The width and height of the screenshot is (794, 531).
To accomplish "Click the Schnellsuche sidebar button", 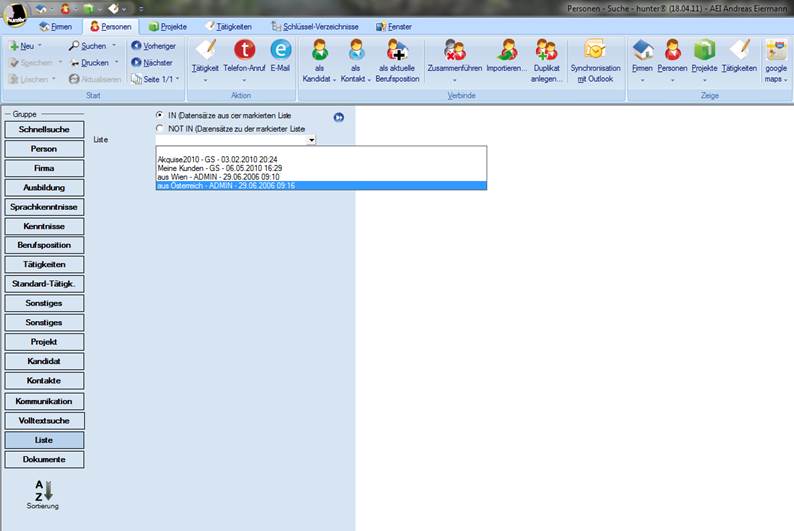I will [x=43, y=130].
